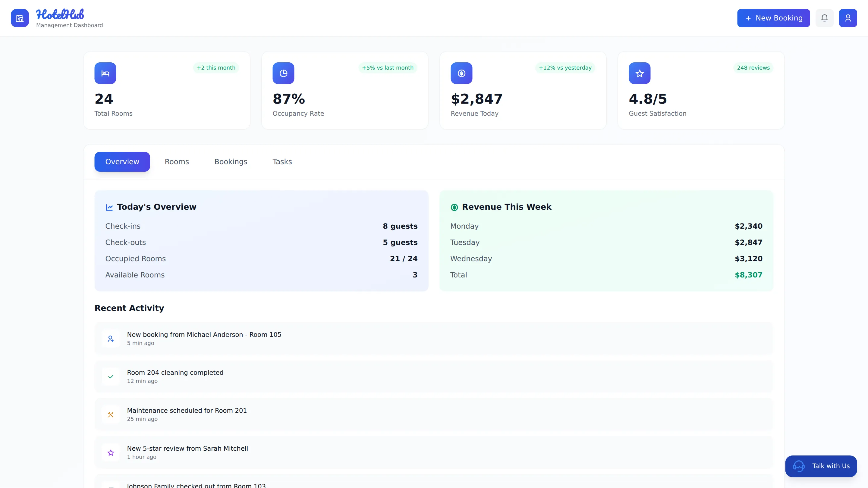The image size is (868, 488).
Task: Switch to the Rooms tab
Action: pyautogui.click(x=177, y=162)
